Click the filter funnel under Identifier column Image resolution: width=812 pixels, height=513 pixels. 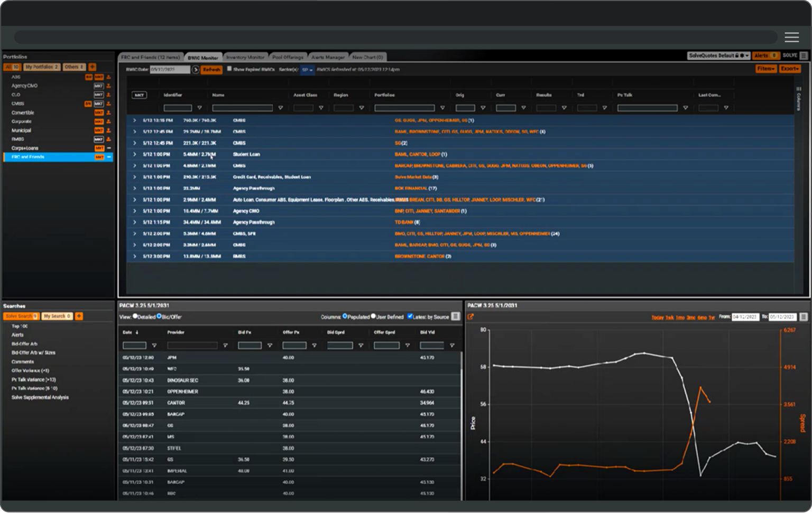[199, 108]
